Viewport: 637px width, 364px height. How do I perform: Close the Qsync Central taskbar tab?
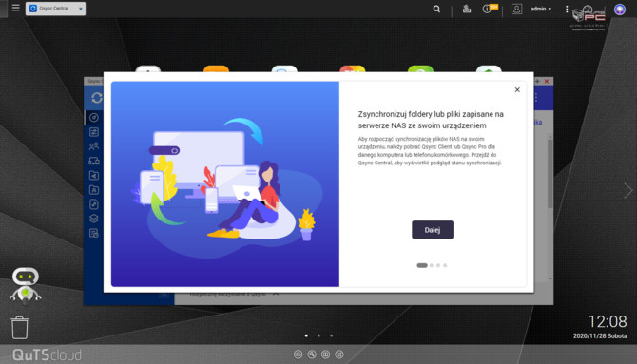[81, 9]
